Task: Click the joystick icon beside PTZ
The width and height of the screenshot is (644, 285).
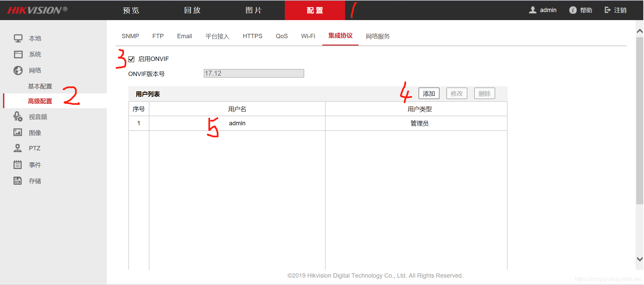Action: 18,148
